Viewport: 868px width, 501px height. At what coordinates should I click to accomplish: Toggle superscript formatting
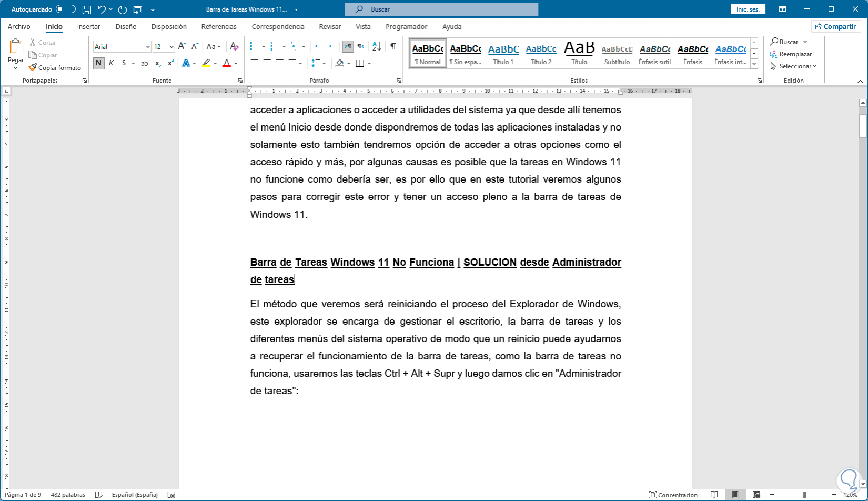[x=170, y=63]
